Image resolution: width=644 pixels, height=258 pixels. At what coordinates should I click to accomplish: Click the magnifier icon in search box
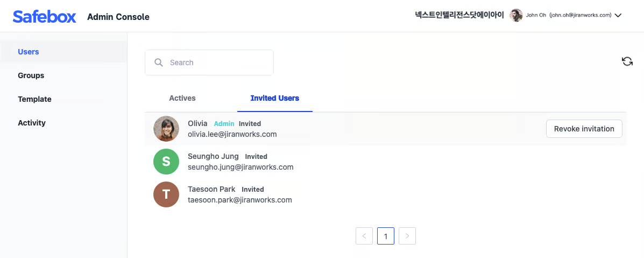coord(159,62)
